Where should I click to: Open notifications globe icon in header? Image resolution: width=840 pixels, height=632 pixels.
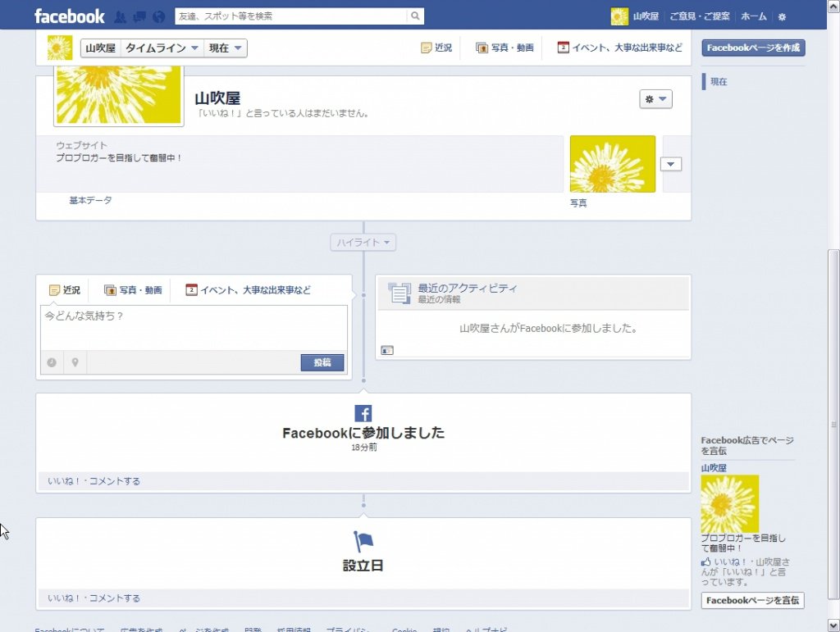point(158,16)
